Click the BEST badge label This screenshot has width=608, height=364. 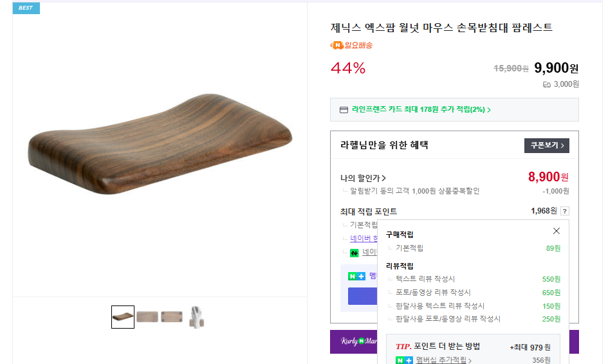[26, 8]
